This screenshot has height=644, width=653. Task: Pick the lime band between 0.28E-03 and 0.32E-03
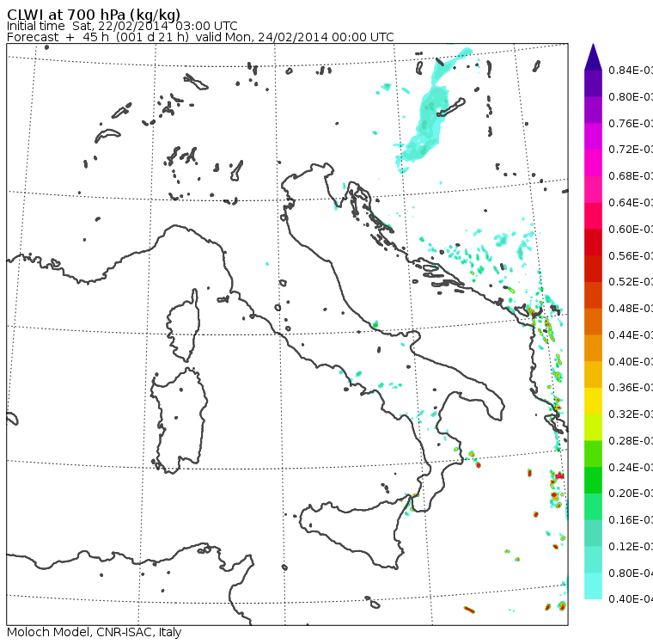point(593,427)
